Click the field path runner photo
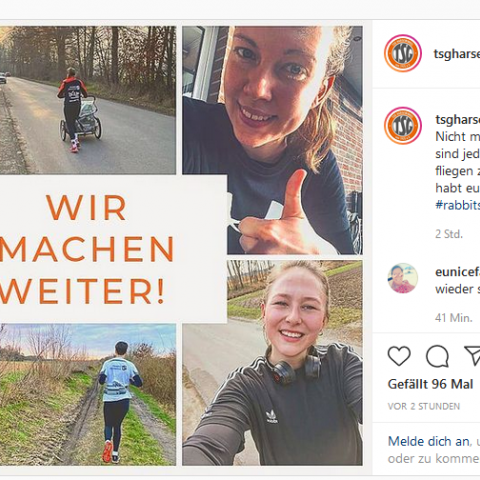 tap(88, 394)
